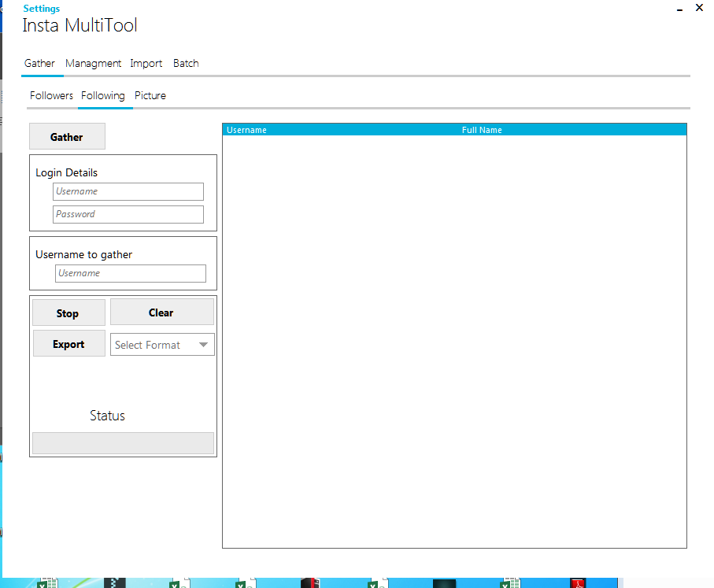Click the zip archive icon on desktop
The height and width of the screenshot is (588, 714).
point(115,583)
